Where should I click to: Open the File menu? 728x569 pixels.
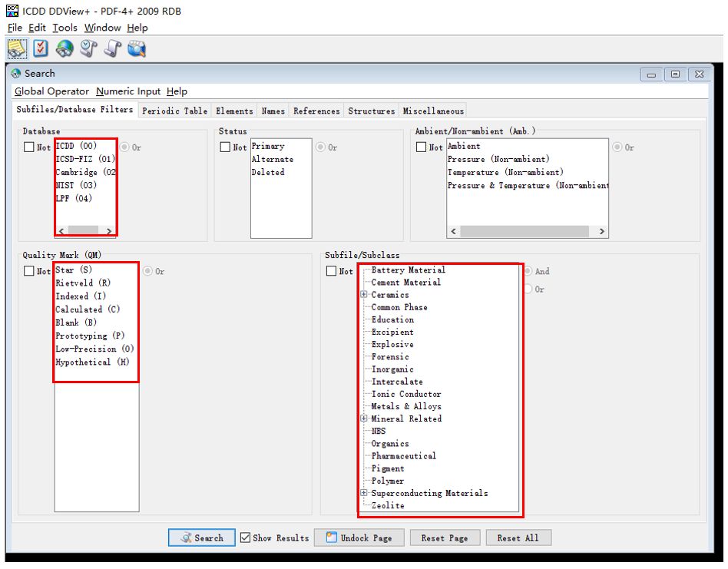tap(15, 28)
